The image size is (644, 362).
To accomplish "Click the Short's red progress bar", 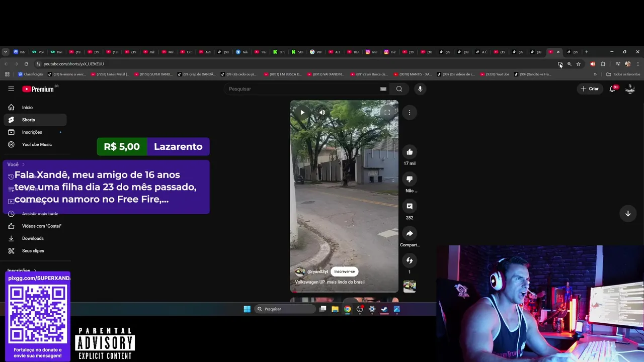I will (344, 292).
